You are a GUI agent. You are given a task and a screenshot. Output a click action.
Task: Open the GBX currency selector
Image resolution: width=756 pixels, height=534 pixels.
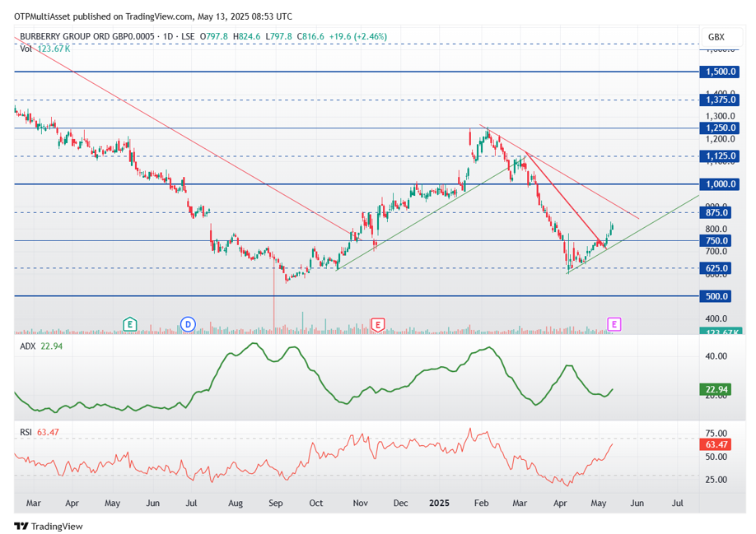(716, 37)
